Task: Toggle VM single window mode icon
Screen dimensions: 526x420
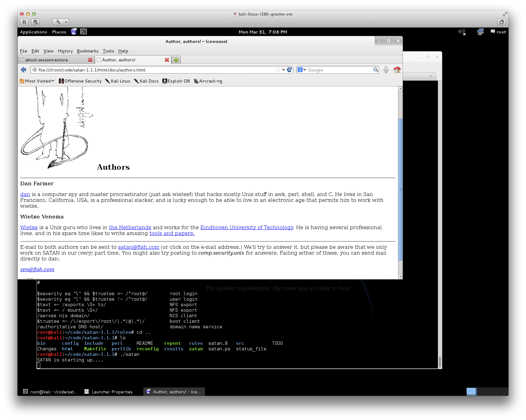Action: [502, 22]
